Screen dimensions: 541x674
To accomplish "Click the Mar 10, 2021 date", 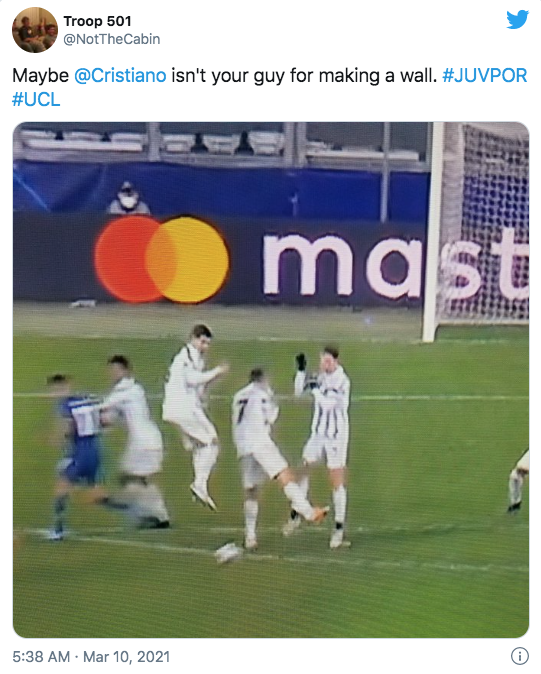I will (126, 657).
